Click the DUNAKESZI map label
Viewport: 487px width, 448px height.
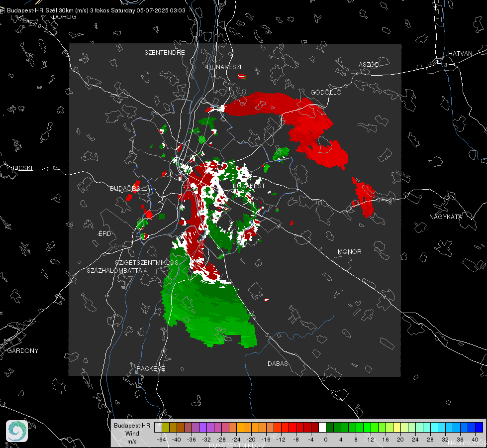tap(224, 67)
